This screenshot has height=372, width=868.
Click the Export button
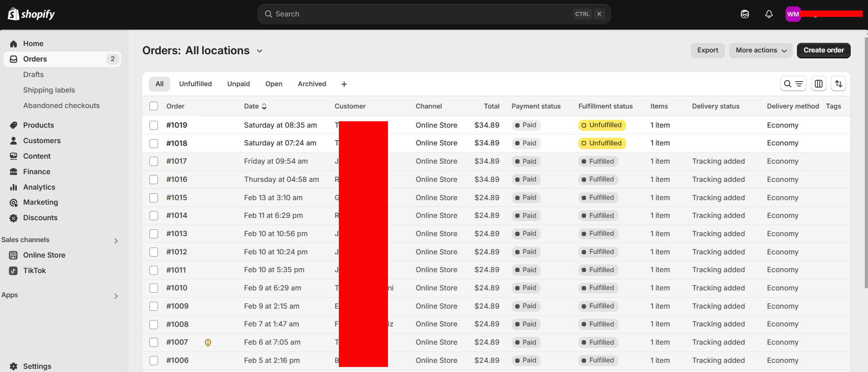tap(707, 51)
